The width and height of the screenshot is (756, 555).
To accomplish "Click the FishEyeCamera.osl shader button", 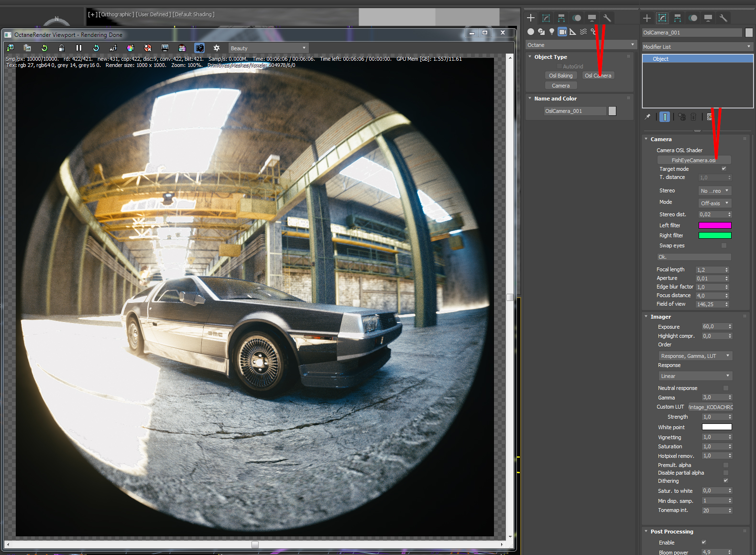I will 694,160.
